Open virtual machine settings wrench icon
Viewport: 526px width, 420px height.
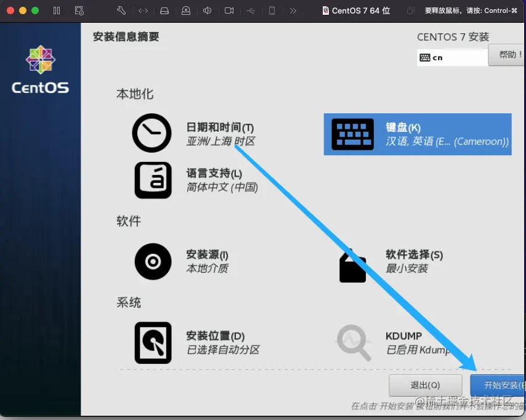point(121,10)
